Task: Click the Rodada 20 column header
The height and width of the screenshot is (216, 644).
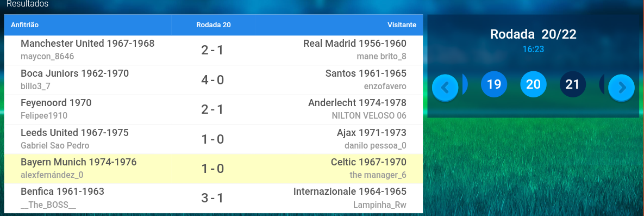Action: (x=214, y=24)
